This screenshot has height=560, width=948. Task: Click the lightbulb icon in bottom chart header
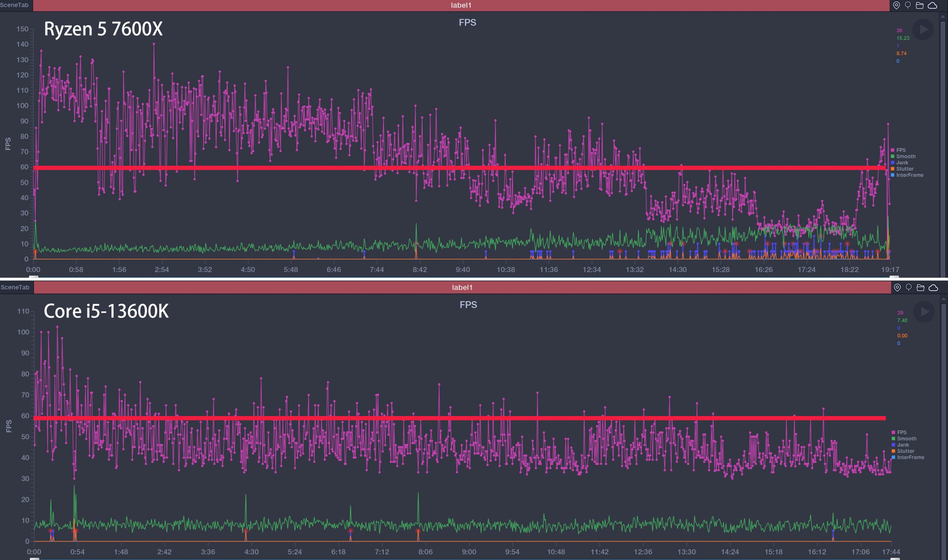(908, 288)
